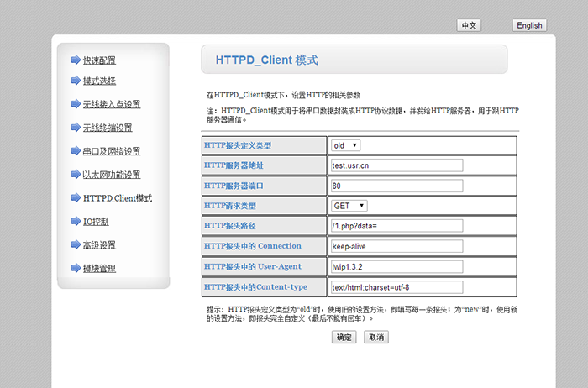The height and width of the screenshot is (388, 588).
Task: Switch language to 中文
Action: tap(469, 26)
